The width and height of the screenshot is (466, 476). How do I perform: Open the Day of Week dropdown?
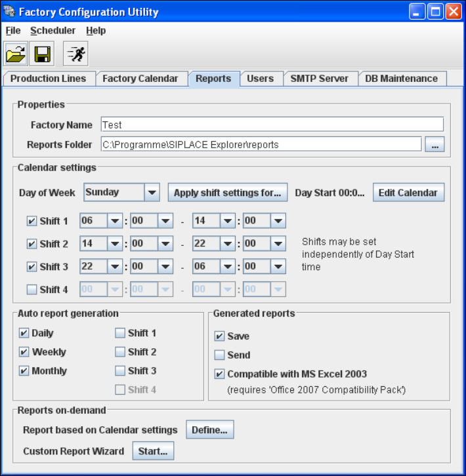pos(121,192)
